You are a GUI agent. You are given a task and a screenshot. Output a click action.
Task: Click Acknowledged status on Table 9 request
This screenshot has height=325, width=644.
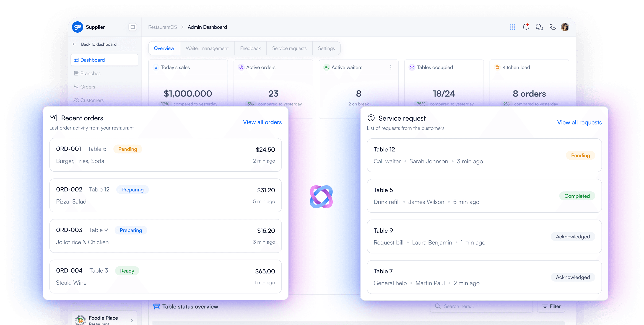pos(573,236)
